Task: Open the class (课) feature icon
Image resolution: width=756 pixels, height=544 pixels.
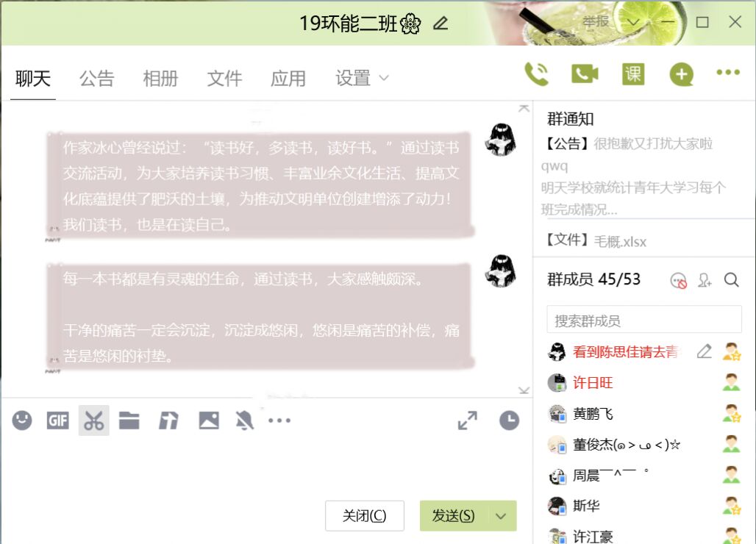Action: click(633, 74)
